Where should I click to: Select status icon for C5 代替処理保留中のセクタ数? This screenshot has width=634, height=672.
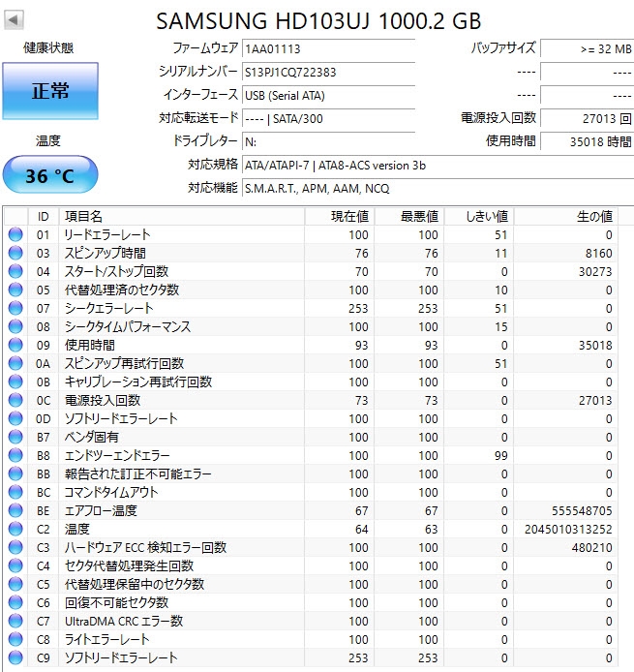pos(15,585)
